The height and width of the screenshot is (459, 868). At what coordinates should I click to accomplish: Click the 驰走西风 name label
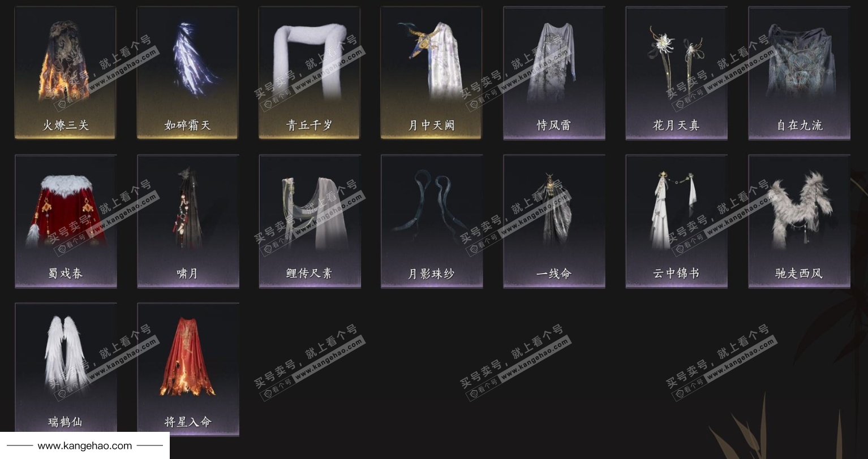point(799,274)
